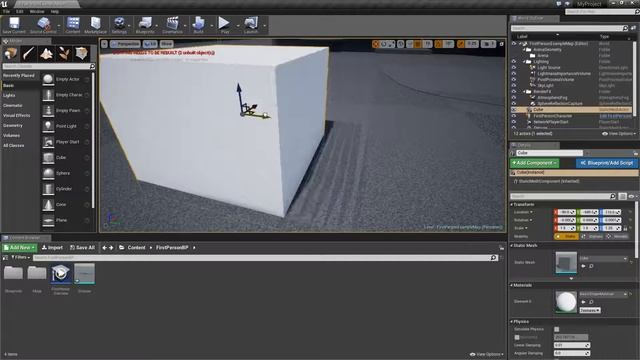Select the Landscape mode icon
Viewport: 640px width, 360px height.
[x=46, y=53]
